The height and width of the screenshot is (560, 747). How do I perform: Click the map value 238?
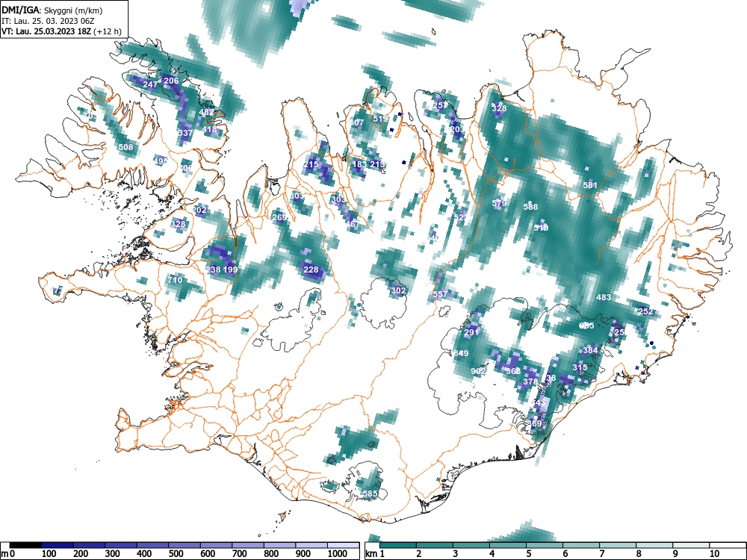213,270
